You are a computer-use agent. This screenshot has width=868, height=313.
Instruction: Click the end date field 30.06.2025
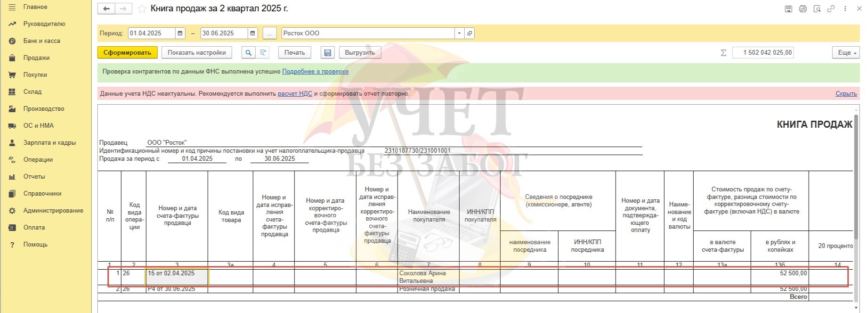click(x=224, y=33)
